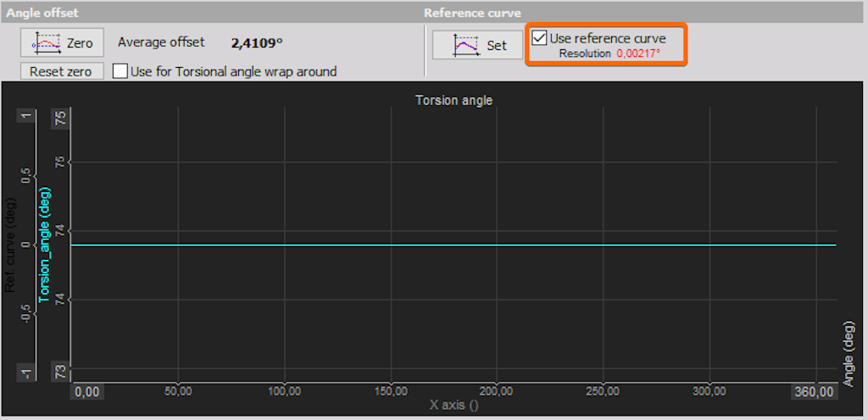The width and height of the screenshot is (868, 420).
Task: Select the cyan Torsion_angle (deg) axis label
Action: pyautogui.click(x=46, y=245)
